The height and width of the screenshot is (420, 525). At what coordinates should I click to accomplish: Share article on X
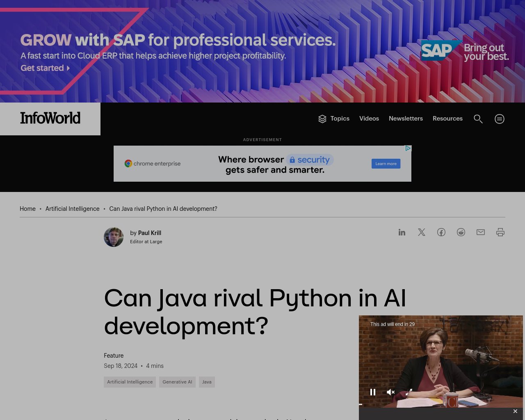(422, 232)
